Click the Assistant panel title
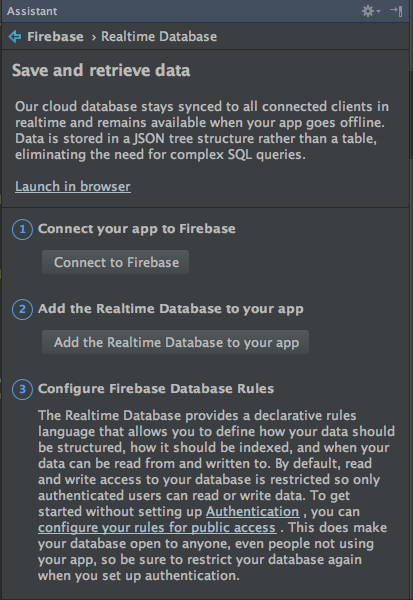 pos(32,11)
